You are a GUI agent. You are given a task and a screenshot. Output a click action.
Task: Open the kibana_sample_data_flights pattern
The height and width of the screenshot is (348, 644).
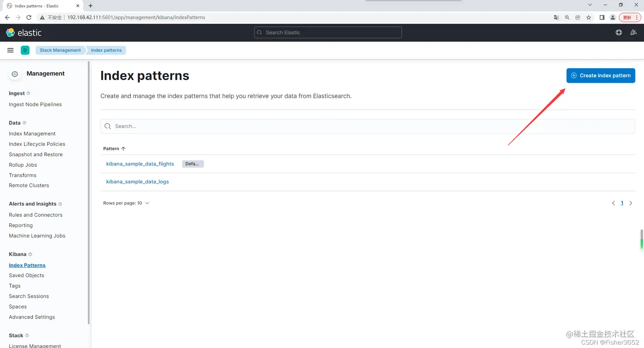[140, 164]
